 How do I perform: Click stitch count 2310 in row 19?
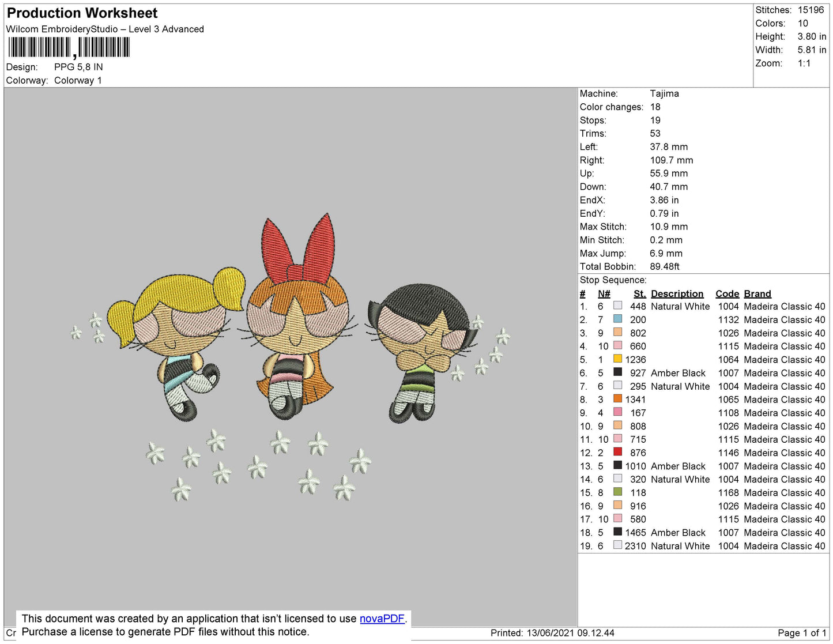pyautogui.click(x=635, y=546)
